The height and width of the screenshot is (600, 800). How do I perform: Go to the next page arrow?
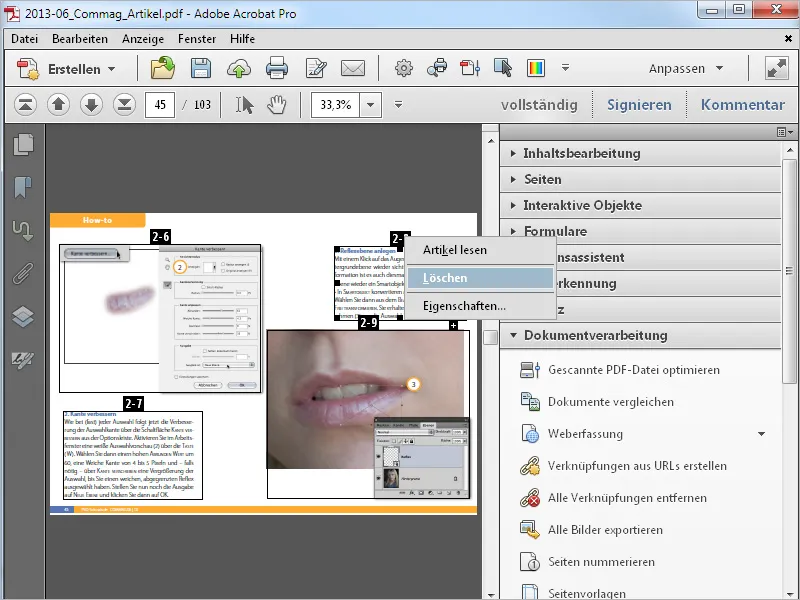pos(91,104)
